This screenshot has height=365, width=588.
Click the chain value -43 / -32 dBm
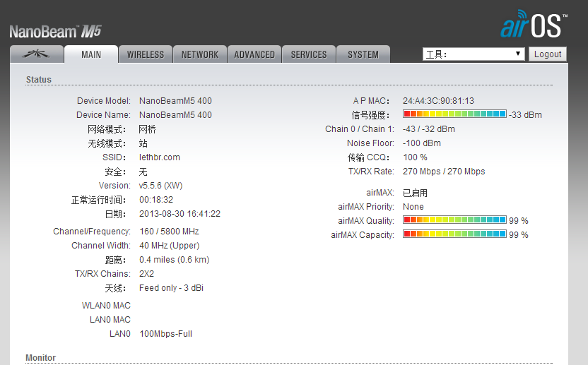[428, 129]
